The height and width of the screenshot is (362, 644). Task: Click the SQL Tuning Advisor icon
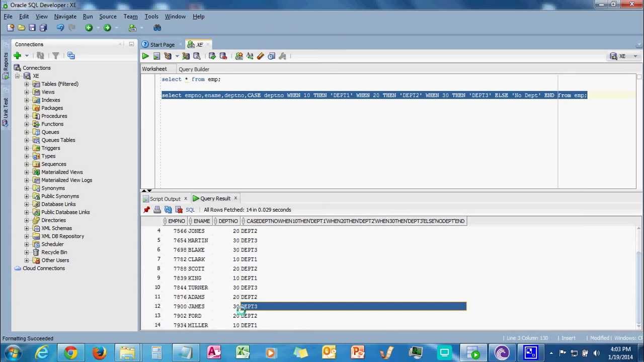(197, 56)
